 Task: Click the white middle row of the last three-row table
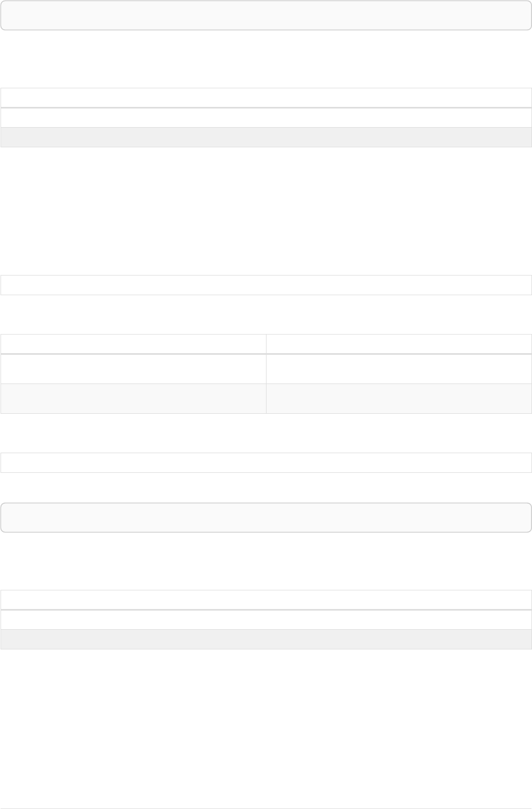point(266,620)
